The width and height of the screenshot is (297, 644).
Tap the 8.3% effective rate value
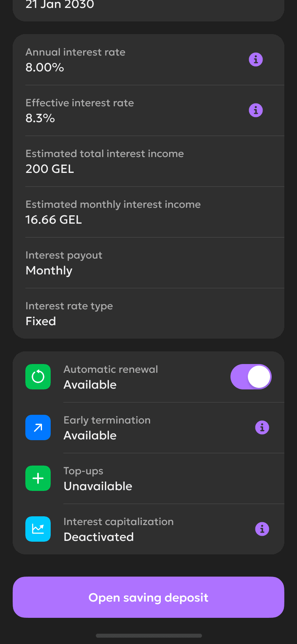40,118
